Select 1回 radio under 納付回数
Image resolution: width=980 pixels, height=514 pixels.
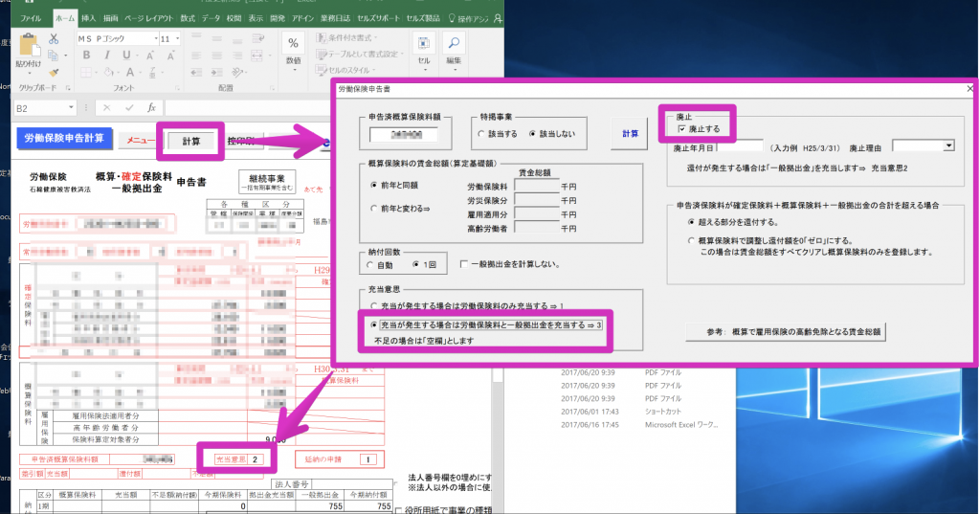pyautogui.click(x=415, y=265)
